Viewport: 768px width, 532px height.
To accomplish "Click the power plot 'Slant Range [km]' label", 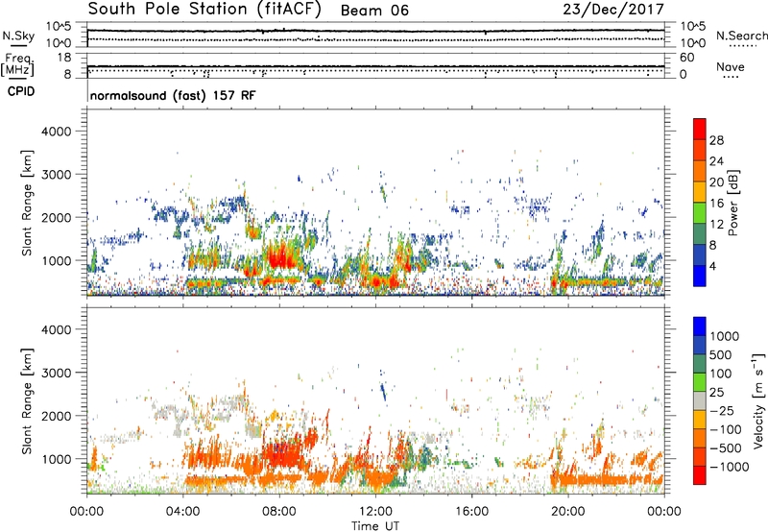I will pos(27,203).
